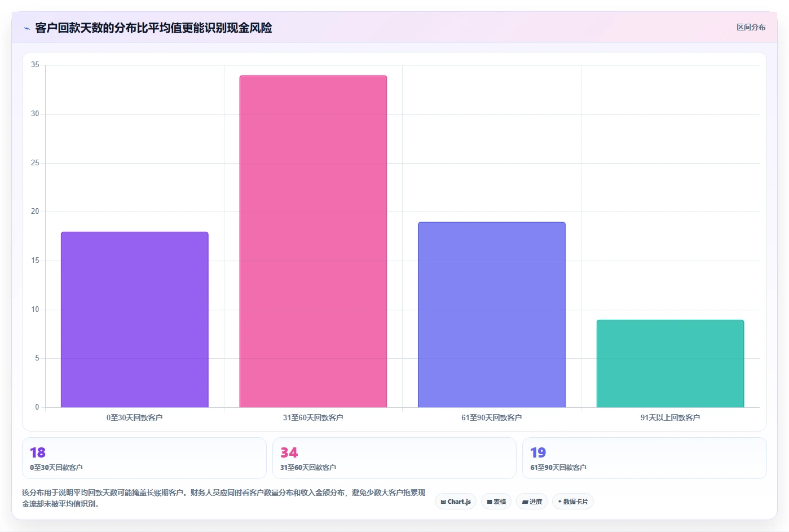
Task: Click the y-axis value 35
Action: (x=35, y=65)
